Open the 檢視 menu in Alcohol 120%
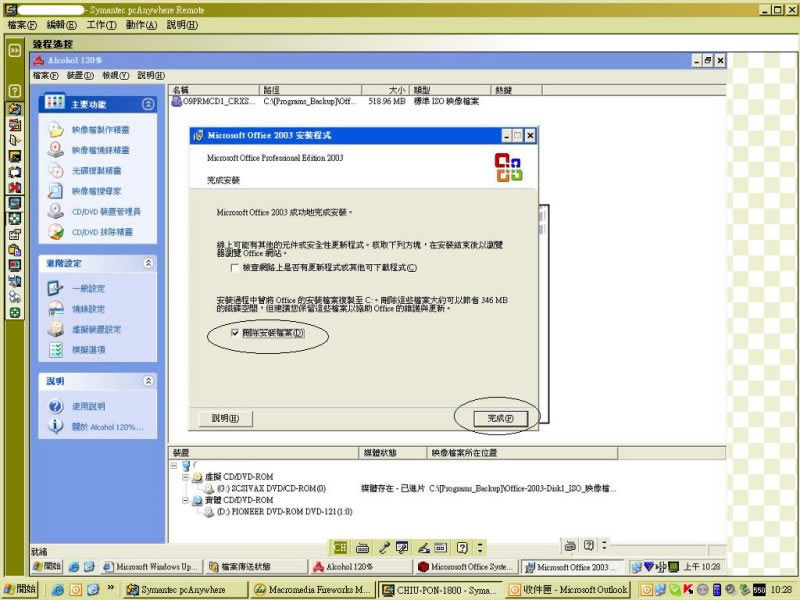800x600 pixels. pyautogui.click(x=115, y=76)
